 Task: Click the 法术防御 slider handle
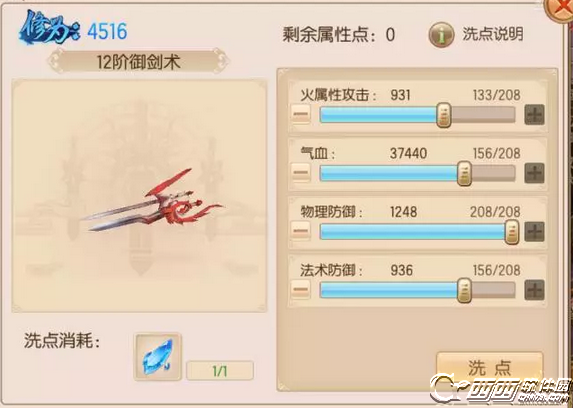(x=464, y=290)
